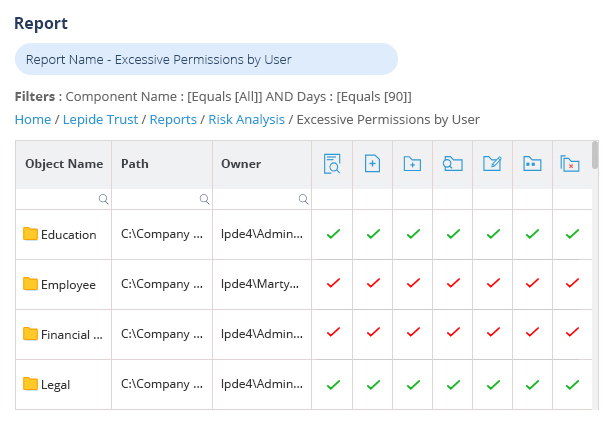The width and height of the screenshot is (612, 430).
Task: Click Financial row's red check under delete-folder column
Action: pos(573,332)
